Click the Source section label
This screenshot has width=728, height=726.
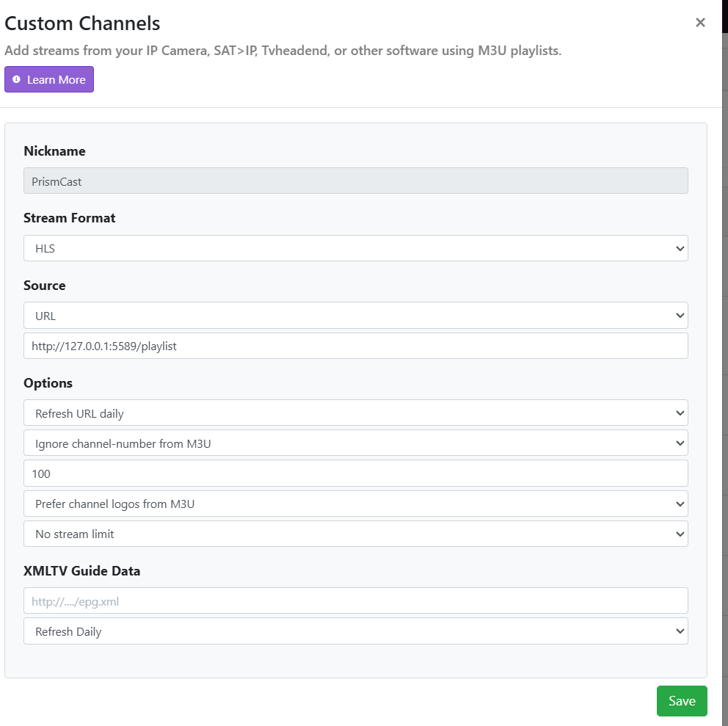(x=45, y=286)
